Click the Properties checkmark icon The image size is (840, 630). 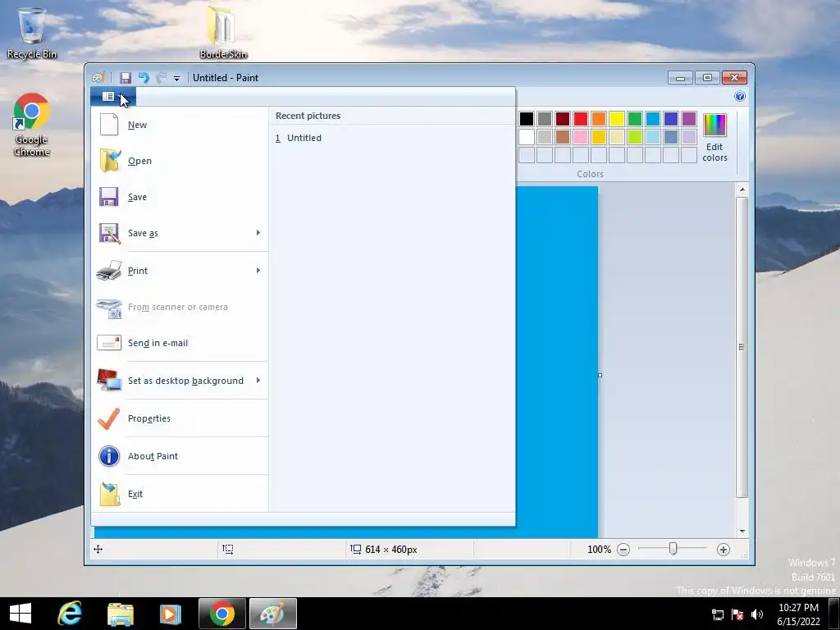coord(109,418)
